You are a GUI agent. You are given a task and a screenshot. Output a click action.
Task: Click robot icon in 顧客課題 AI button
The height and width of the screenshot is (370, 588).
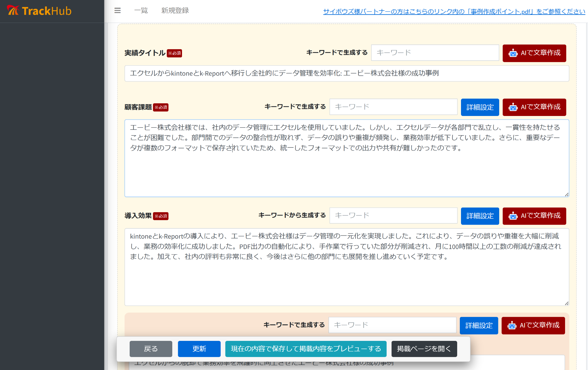point(513,107)
